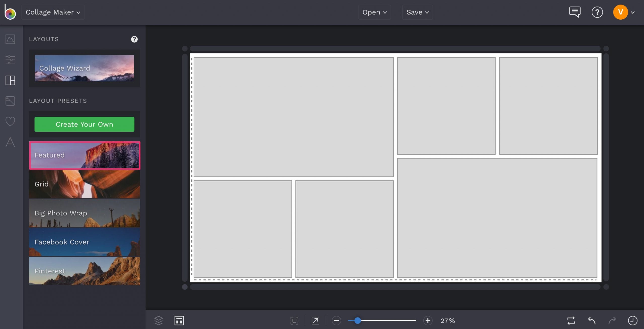
Task: Open the history clock icon
Action: click(632, 320)
